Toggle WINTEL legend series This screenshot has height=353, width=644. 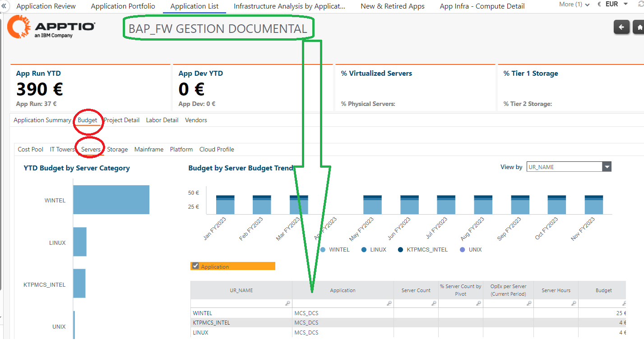click(334, 249)
